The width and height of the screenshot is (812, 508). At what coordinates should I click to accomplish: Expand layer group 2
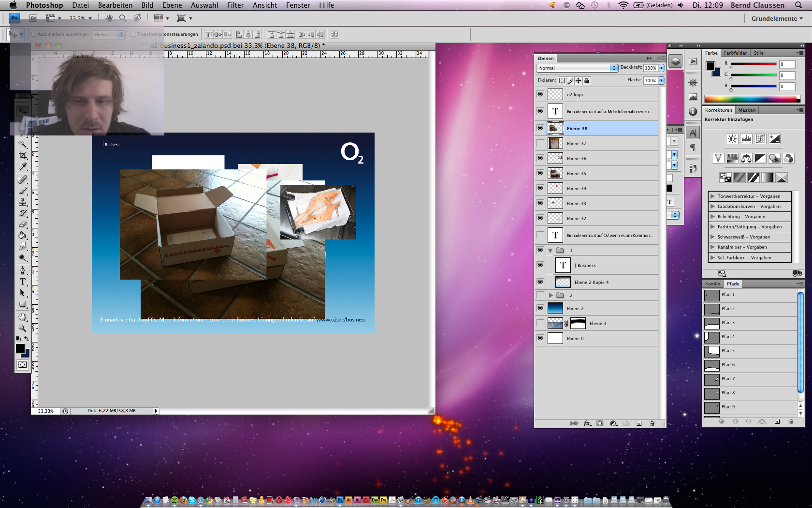tap(551, 295)
